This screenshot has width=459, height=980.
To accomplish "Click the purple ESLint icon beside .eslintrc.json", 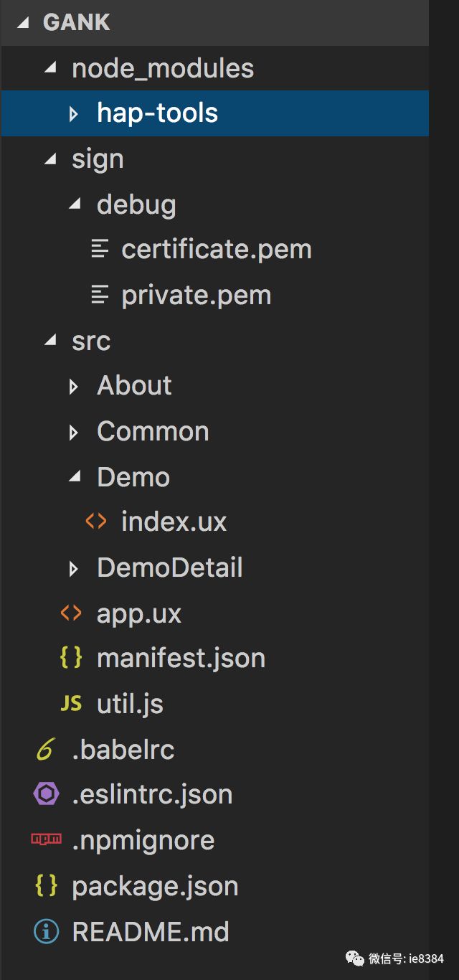I will click(45, 794).
